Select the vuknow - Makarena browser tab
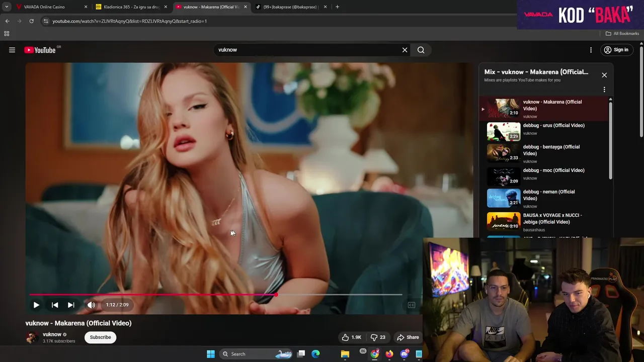Image resolution: width=644 pixels, height=362 pixels. pyautogui.click(x=211, y=7)
